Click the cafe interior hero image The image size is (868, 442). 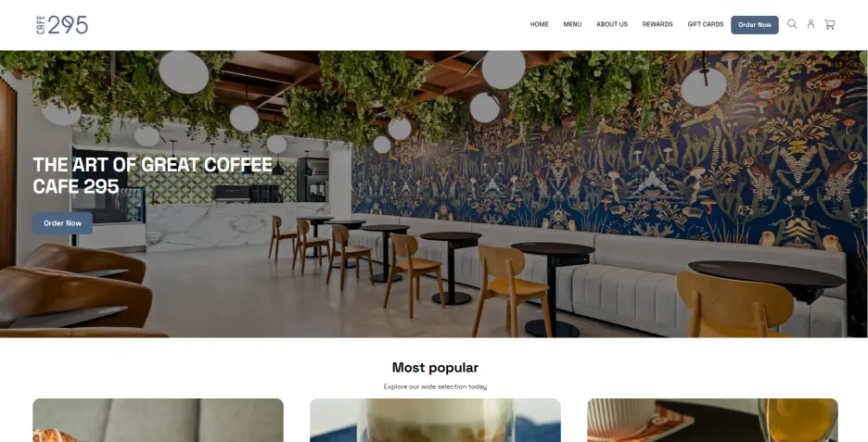click(434, 195)
